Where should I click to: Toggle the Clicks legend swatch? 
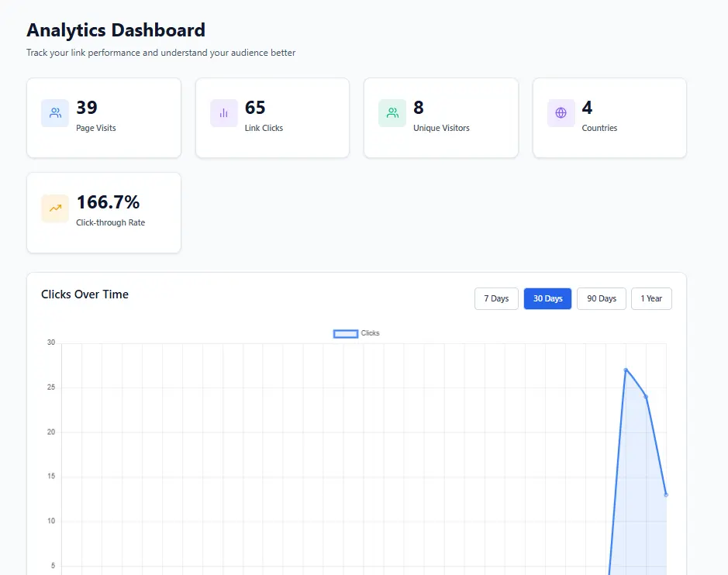pyautogui.click(x=346, y=334)
